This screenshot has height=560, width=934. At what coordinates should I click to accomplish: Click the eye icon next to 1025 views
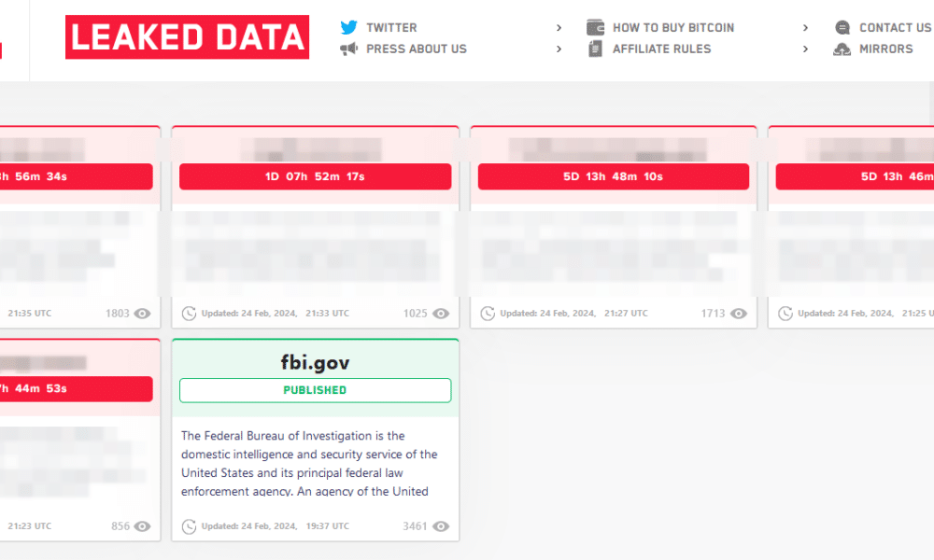[441, 314]
